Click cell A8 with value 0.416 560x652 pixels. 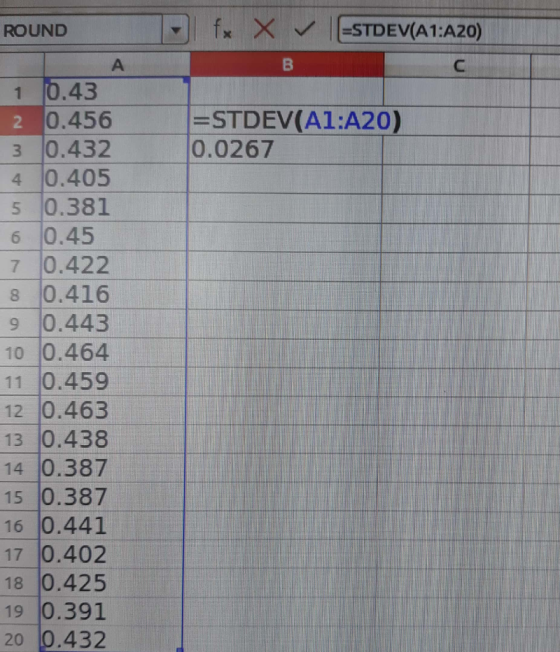click(113, 294)
